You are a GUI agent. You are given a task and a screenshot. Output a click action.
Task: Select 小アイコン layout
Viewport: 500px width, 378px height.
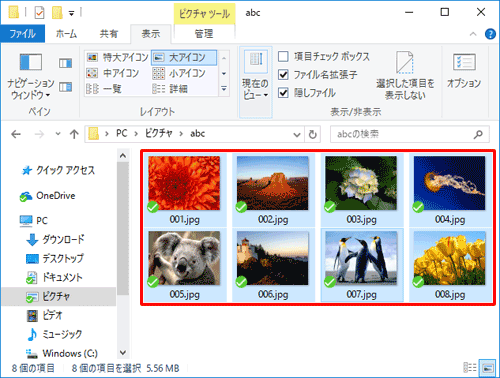(179, 73)
